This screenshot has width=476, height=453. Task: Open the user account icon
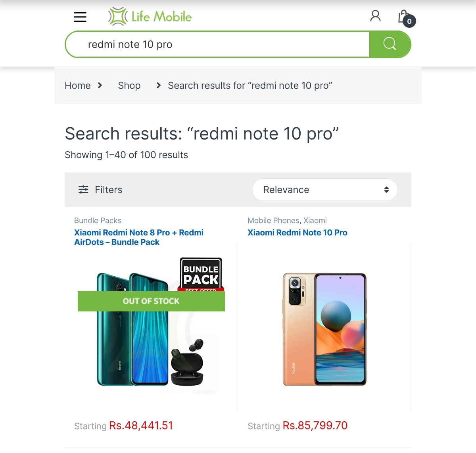point(375,16)
